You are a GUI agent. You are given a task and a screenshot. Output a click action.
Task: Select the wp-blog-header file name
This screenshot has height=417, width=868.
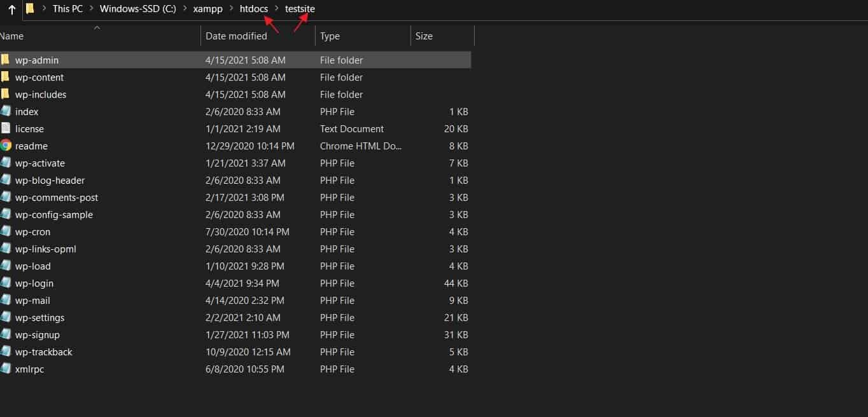point(50,181)
